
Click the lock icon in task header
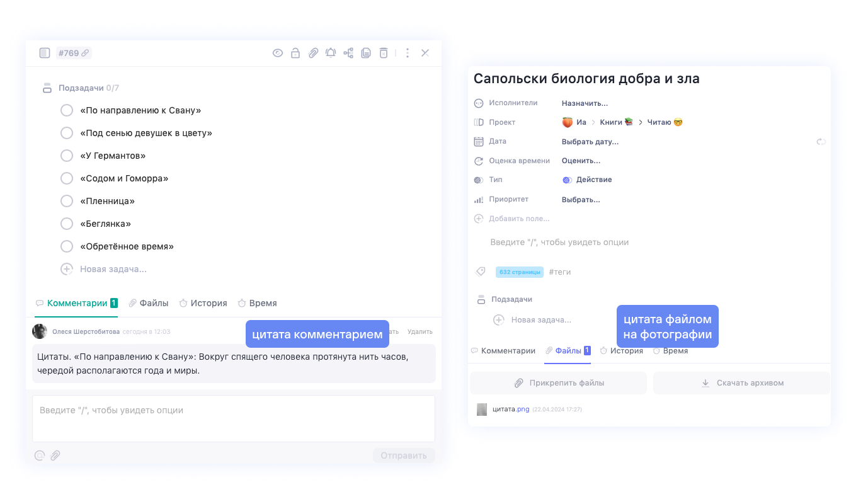[x=295, y=53]
